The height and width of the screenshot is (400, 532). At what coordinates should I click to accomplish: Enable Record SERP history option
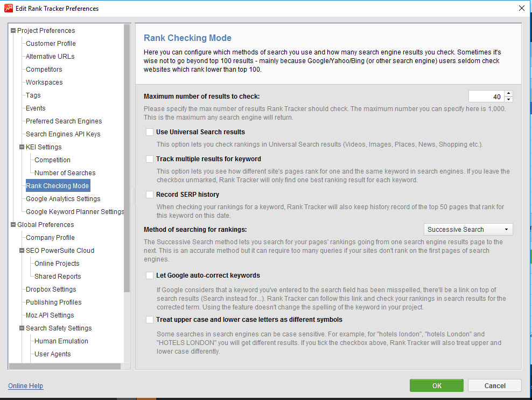(x=150, y=195)
